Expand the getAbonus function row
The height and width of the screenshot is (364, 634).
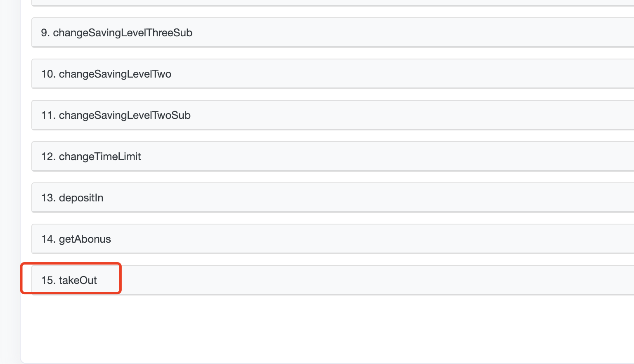330,239
